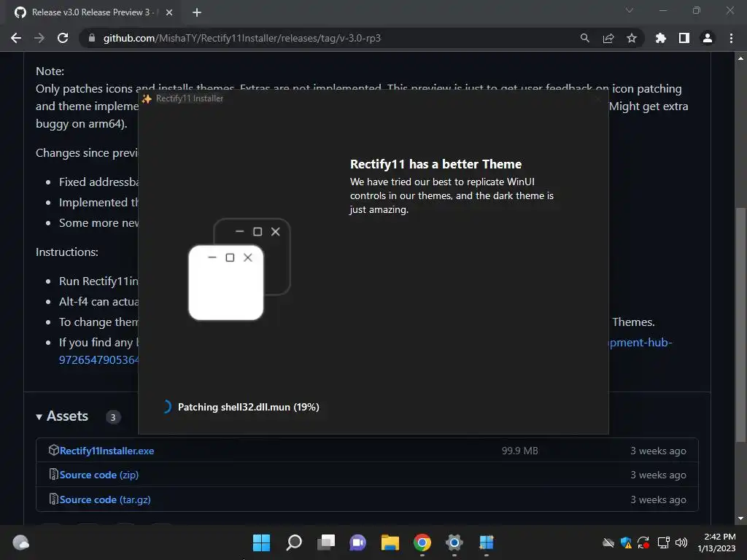Viewport: 747px width, 560px height.
Task: Go back to the previous page
Action: coord(16,38)
